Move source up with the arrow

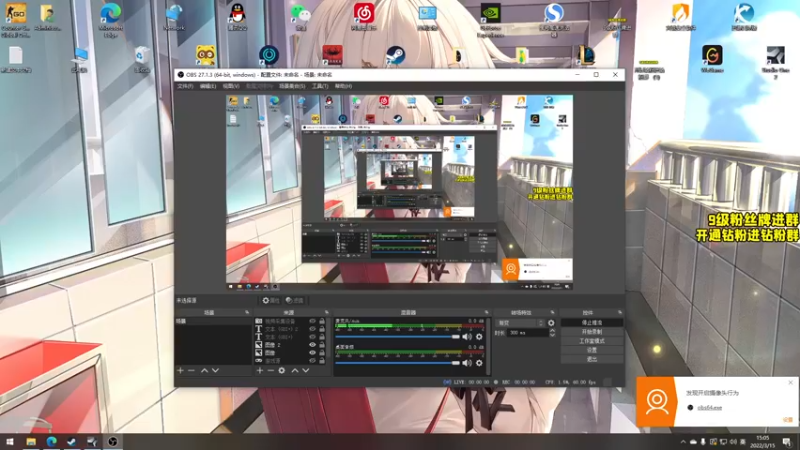[x=294, y=370]
